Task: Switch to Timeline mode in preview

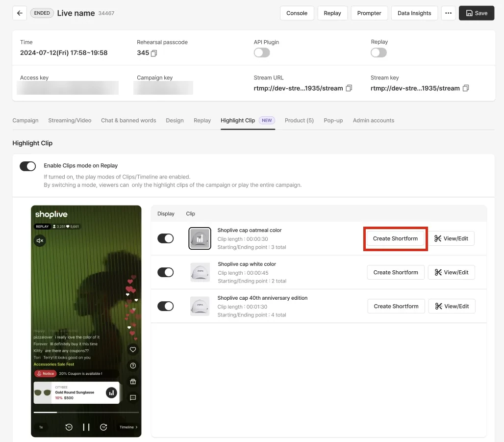Action: (x=128, y=427)
